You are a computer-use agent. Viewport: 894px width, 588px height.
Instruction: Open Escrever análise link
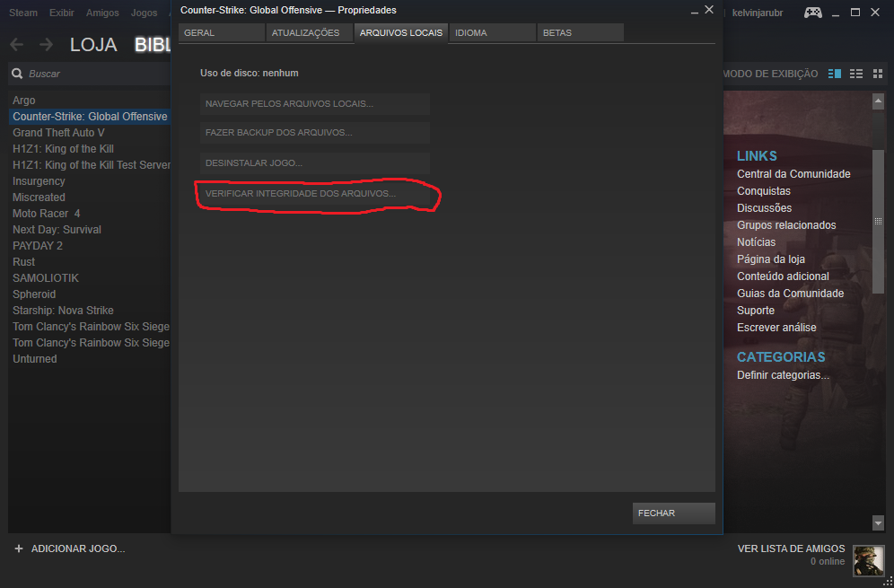point(776,328)
